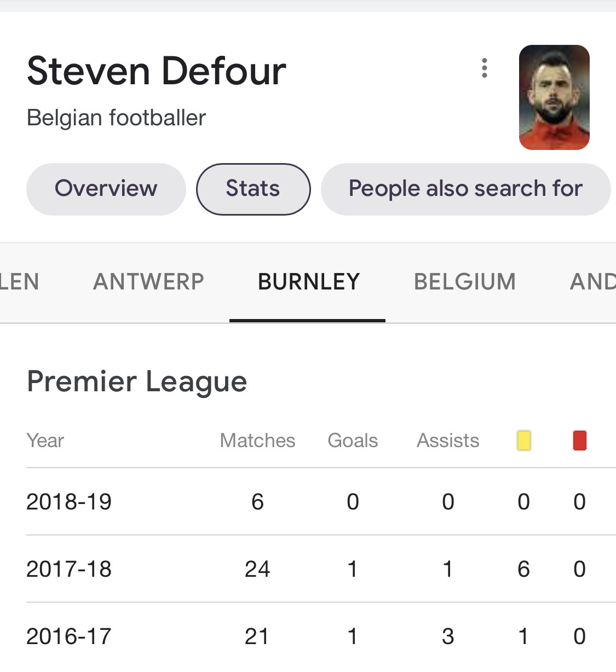Select the 2018-19 season row
This screenshot has width=616, height=672.
[69, 502]
